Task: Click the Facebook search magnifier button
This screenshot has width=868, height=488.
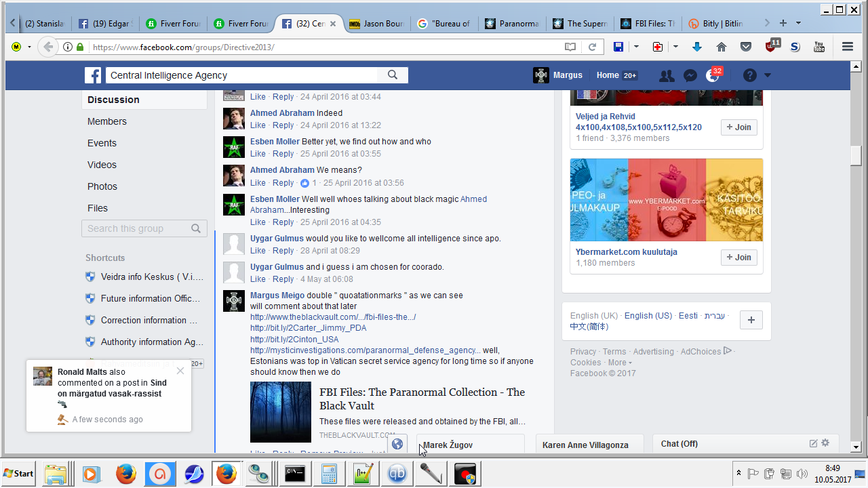Action: [x=393, y=75]
